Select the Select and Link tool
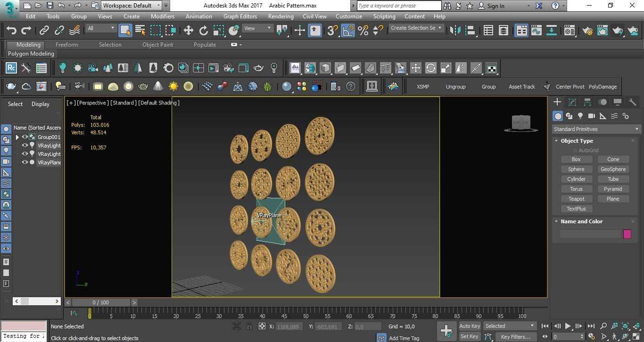This screenshot has width=644, height=342. pyautogui.click(x=44, y=30)
